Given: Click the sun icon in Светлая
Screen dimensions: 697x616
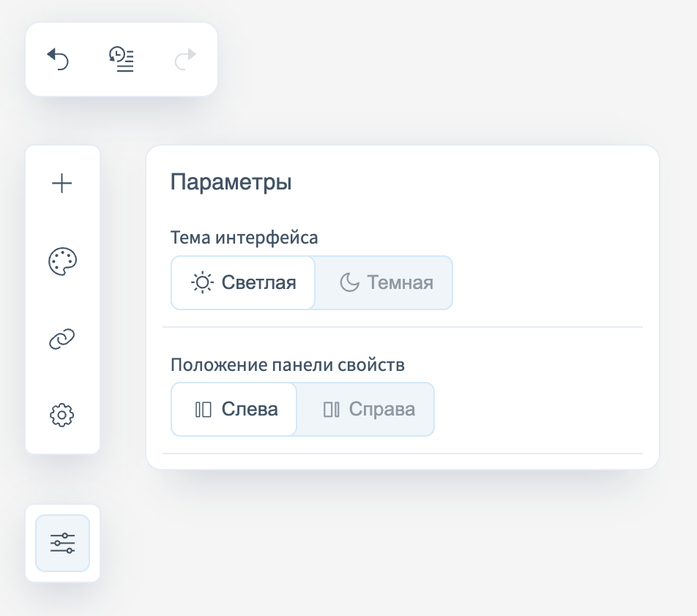Looking at the screenshot, I should point(202,282).
